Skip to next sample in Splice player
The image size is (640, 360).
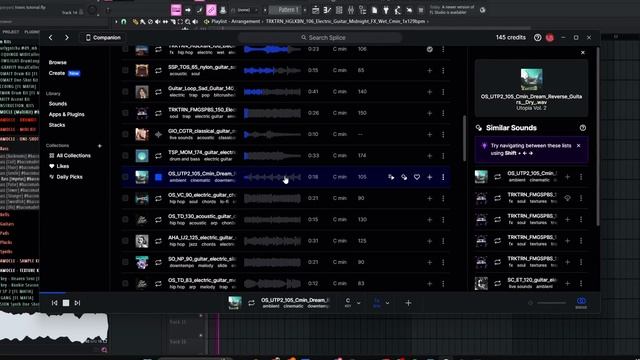pyautogui.click(x=77, y=303)
